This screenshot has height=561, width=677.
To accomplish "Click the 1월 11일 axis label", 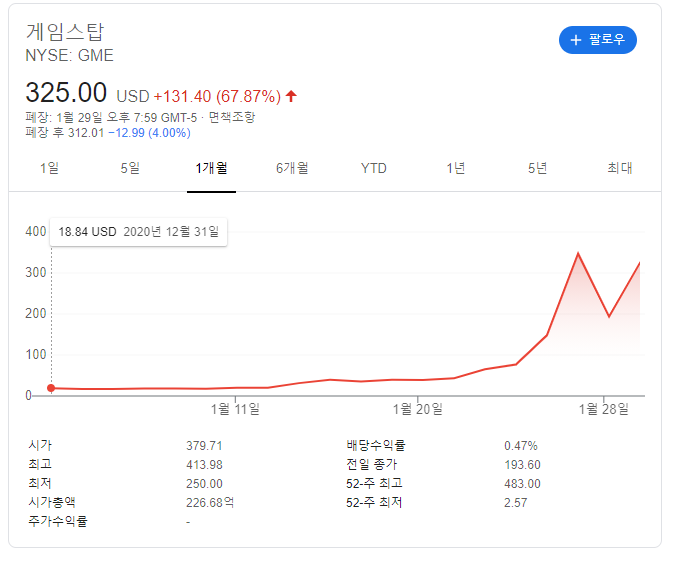I will (x=235, y=409).
